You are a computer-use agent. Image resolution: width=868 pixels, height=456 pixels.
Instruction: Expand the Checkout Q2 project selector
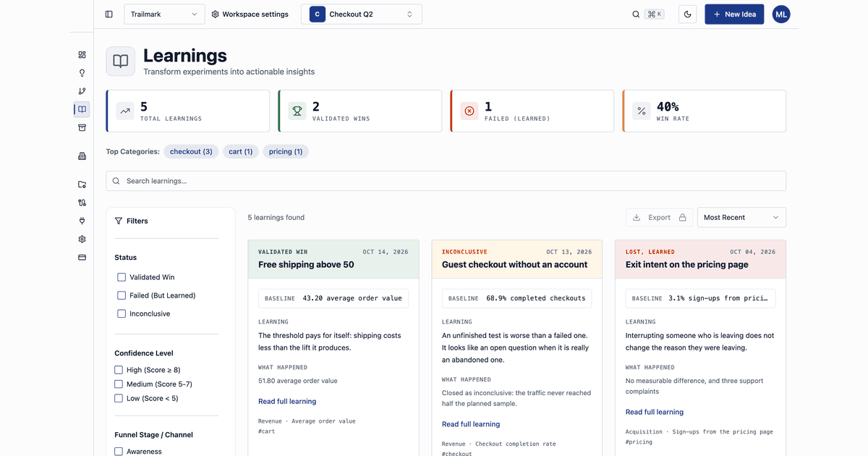pyautogui.click(x=362, y=14)
